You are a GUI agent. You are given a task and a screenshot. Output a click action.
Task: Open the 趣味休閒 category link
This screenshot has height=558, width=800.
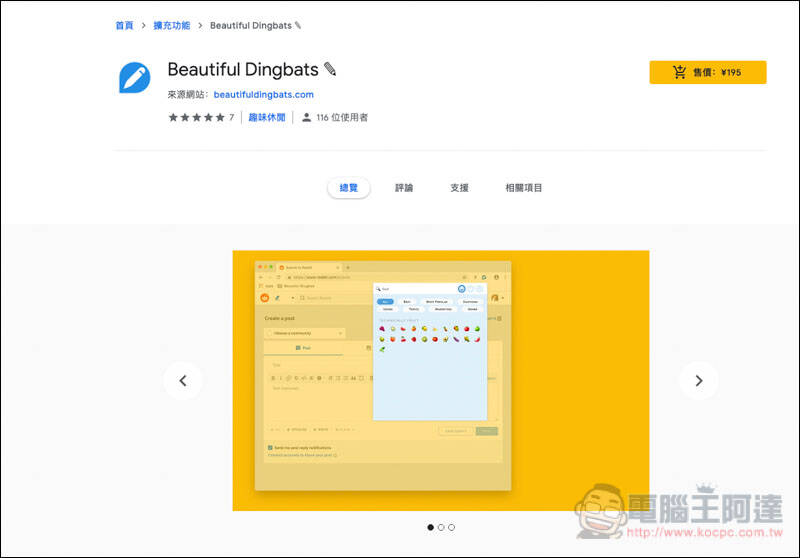tap(267, 117)
